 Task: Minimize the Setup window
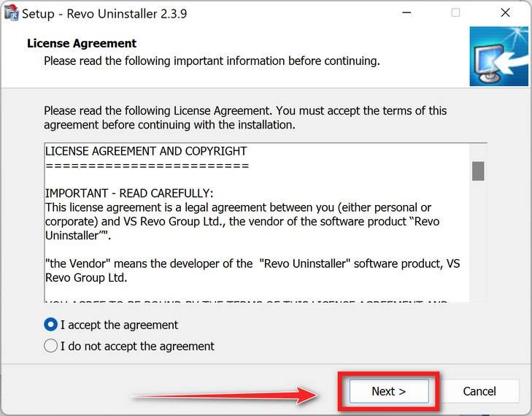coord(406,13)
